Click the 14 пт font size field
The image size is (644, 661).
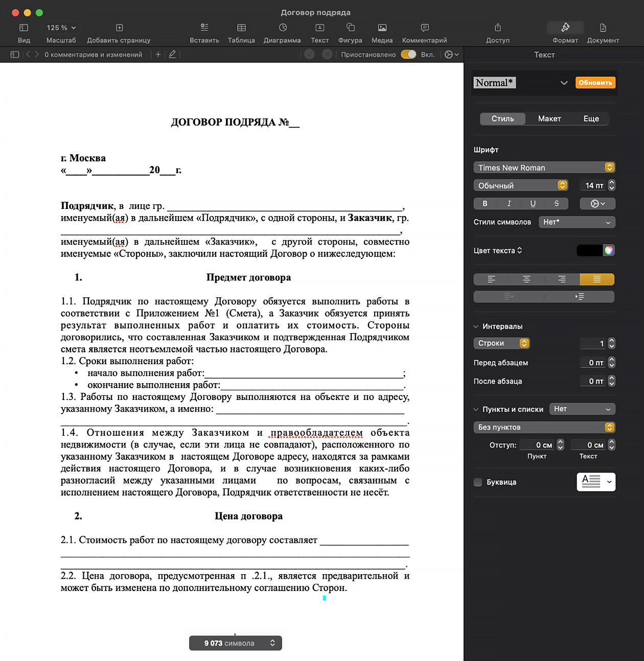click(x=593, y=185)
